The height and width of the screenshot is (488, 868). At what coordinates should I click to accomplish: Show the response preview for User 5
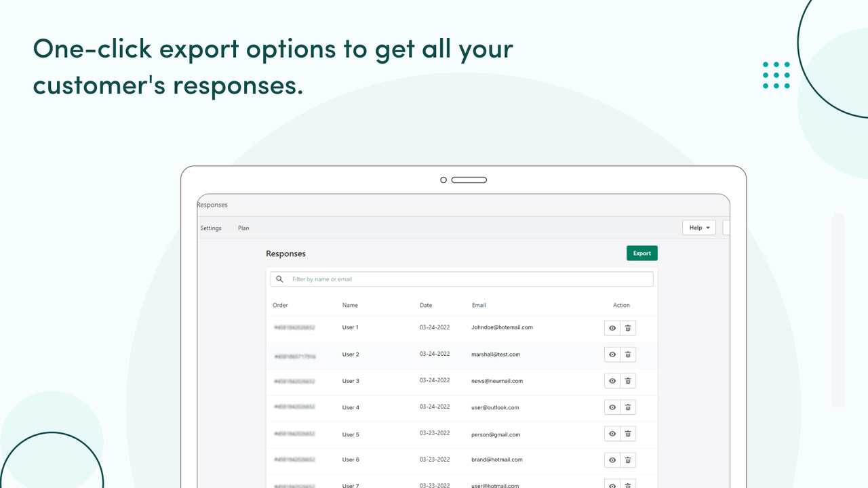click(612, 433)
